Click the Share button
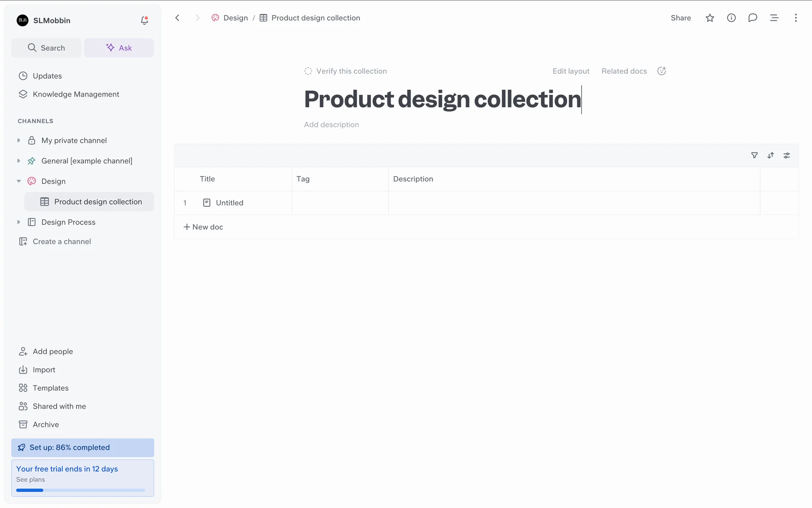 (x=680, y=18)
